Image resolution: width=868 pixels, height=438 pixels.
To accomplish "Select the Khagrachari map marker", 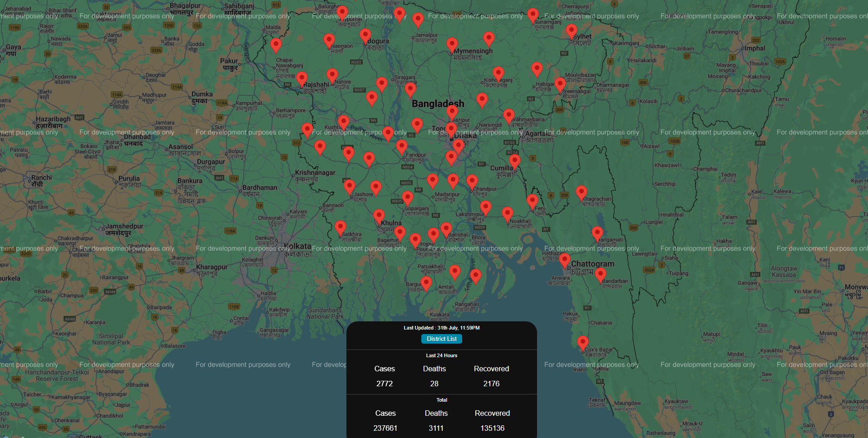I will click(581, 192).
